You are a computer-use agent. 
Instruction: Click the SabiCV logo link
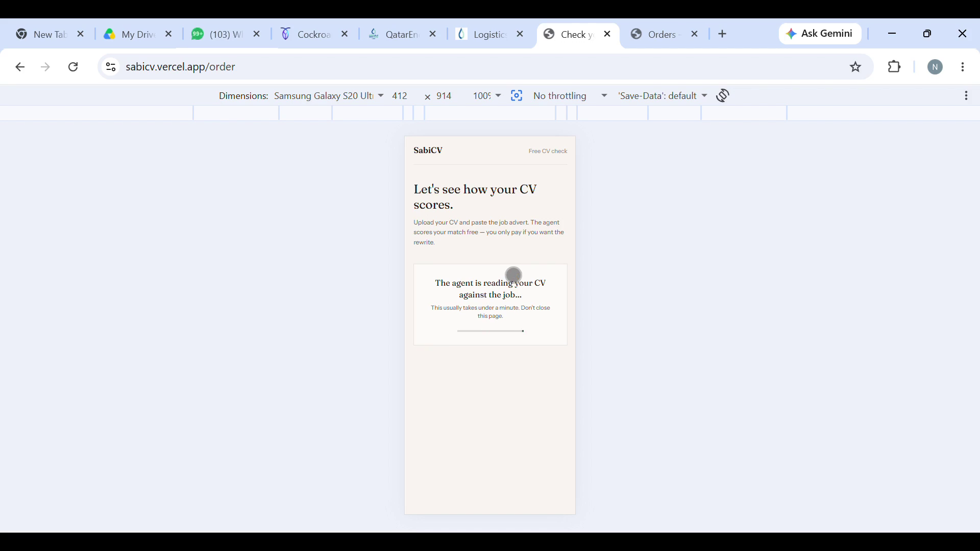[428, 151]
